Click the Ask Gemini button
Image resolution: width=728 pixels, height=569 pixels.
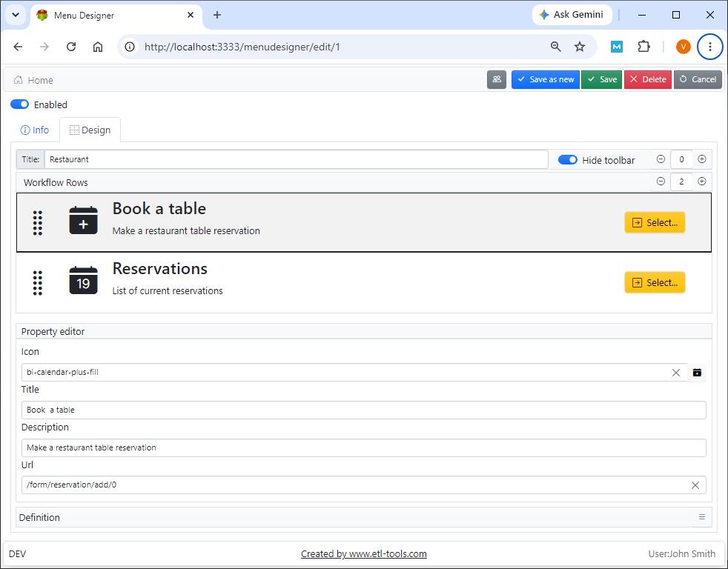click(x=572, y=15)
